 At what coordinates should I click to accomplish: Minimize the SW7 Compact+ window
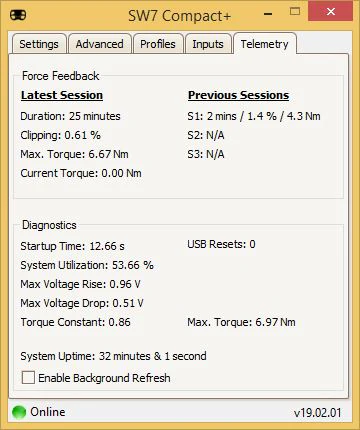pos(268,14)
